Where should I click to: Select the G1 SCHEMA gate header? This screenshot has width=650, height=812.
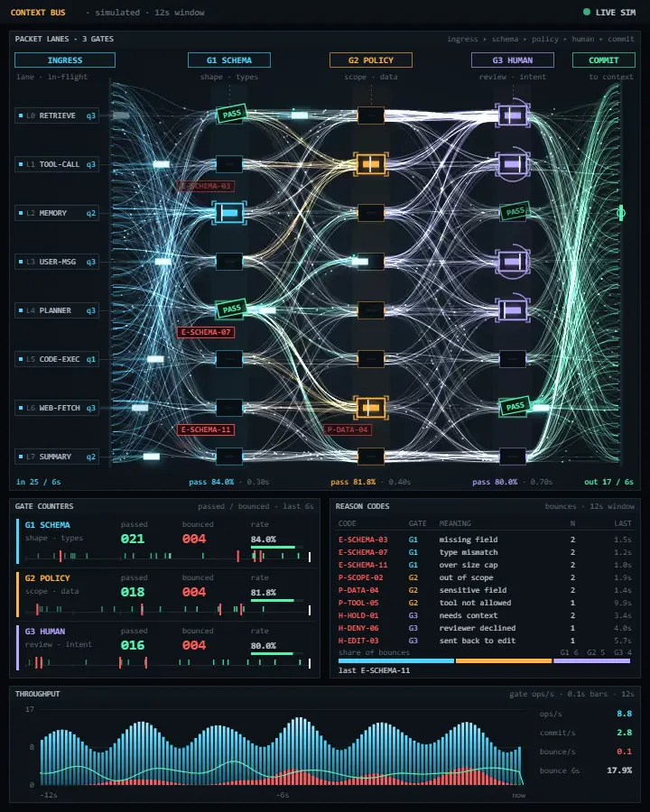tap(229, 60)
